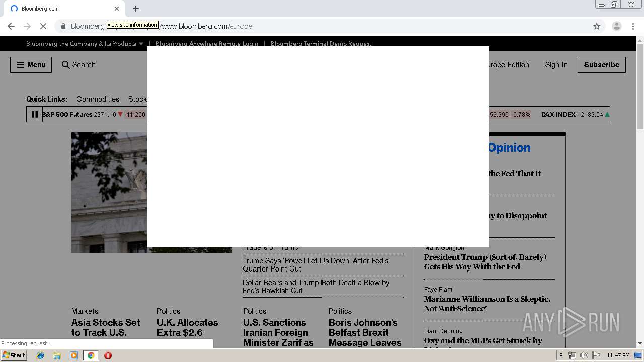Open the Europe Edition selector
644x362 pixels.
(x=508, y=65)
